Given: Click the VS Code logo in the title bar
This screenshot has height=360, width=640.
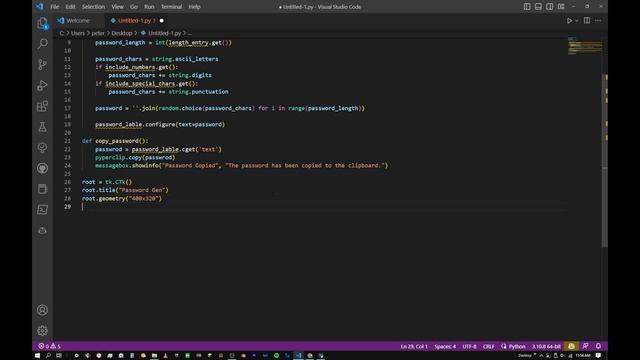Looking at the screenshot, I should [40, 7].
